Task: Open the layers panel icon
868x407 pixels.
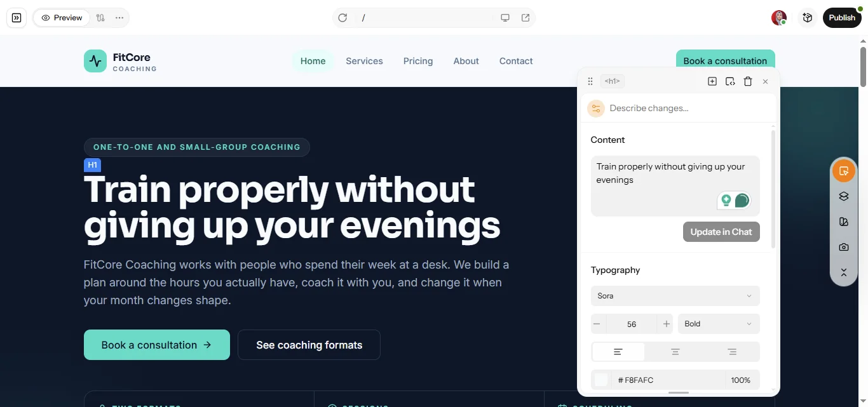Action: point(844,196)
